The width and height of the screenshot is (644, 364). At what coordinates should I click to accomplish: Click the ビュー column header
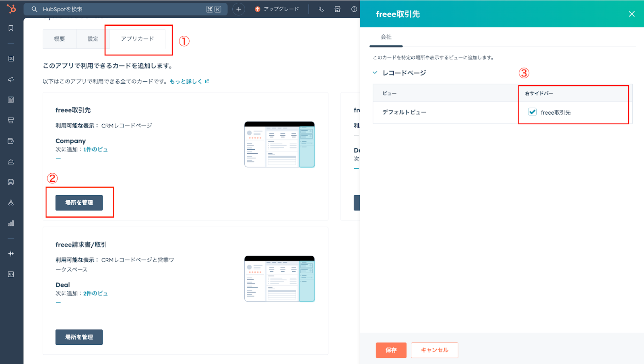point(390,93)
